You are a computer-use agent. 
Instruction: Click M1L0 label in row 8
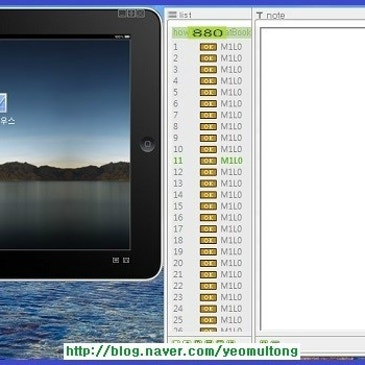[x=231, y=126]
